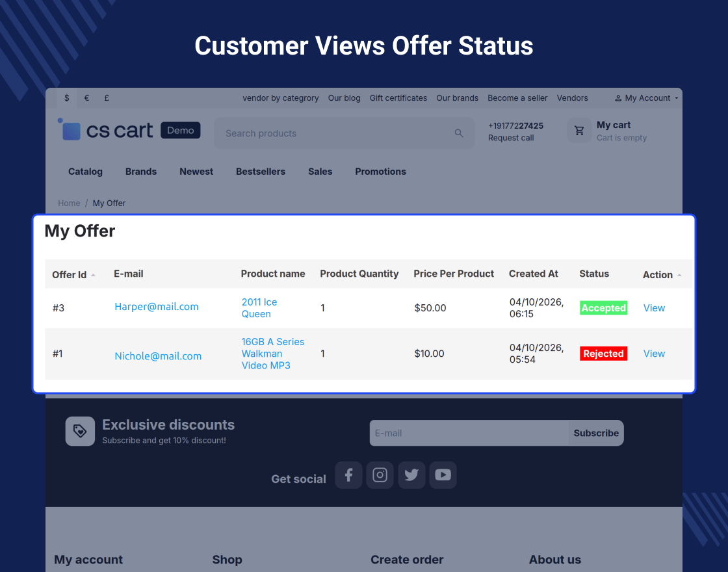Click the YouTube social icon
The image size is (728, 572).
point(443,475)
